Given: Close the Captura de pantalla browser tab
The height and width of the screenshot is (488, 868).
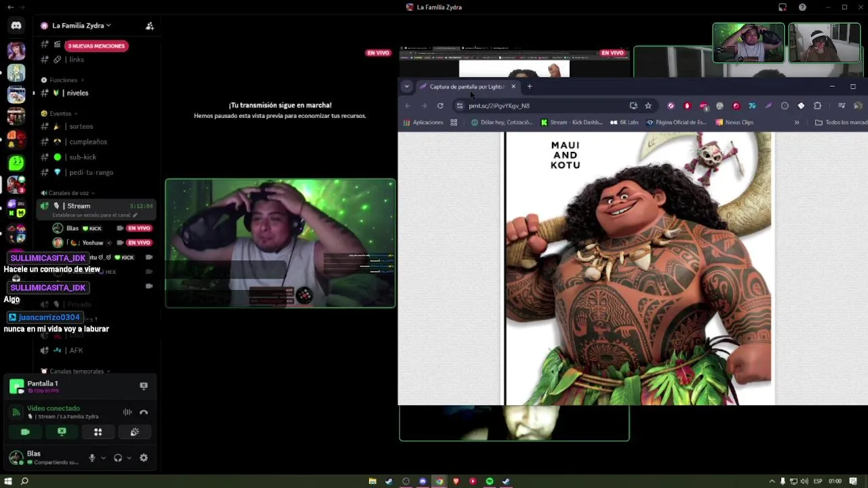Looking at the screenshot, I should (513, 87).
